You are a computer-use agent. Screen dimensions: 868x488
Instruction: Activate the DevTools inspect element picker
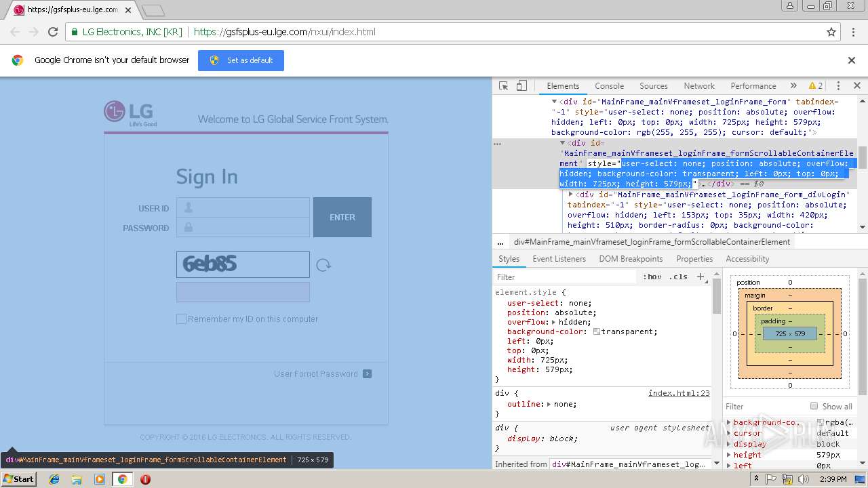click(x=503, y=86)
